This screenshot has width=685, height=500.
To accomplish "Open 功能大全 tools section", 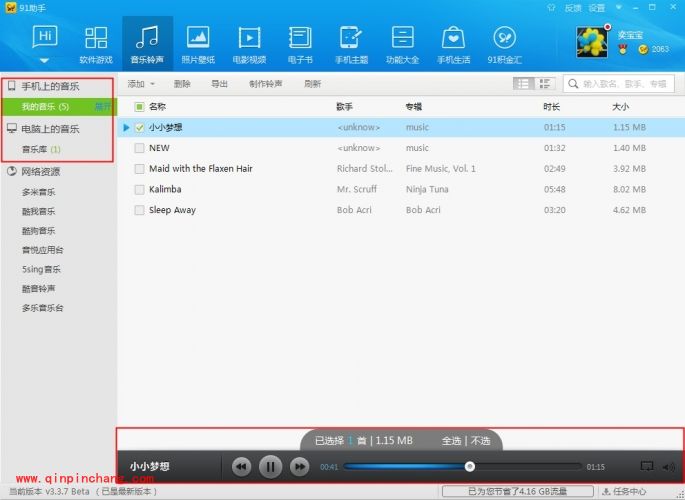I will click(402, 45).
